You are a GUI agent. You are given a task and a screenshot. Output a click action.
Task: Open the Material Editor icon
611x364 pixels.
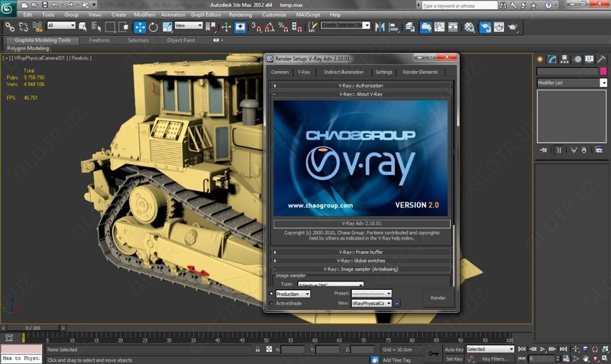coord(470,27)
